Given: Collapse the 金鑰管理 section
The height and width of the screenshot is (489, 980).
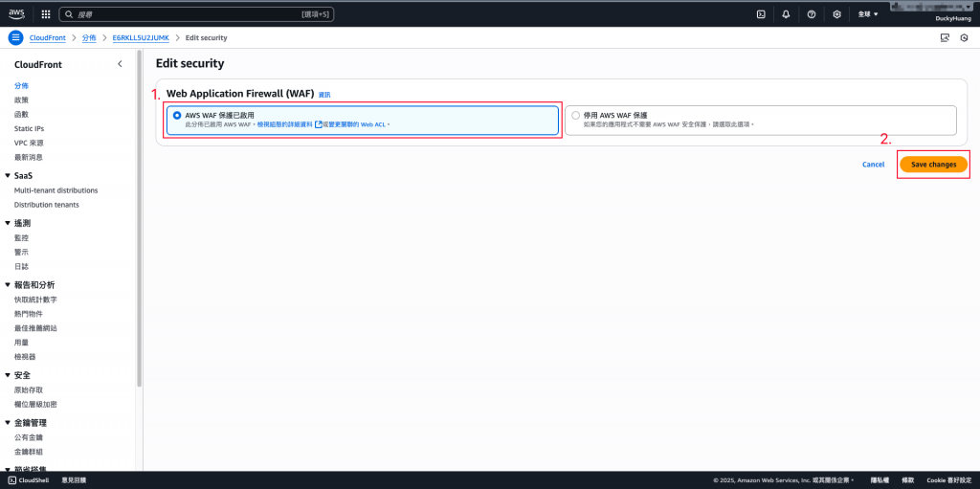Looking at the screenshot, I should point(8,423).
